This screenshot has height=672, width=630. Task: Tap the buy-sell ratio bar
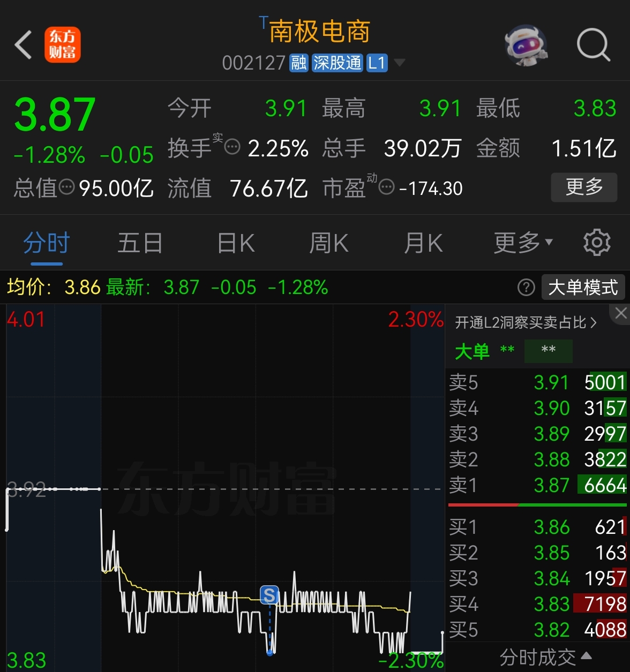(x=537, y=505)
